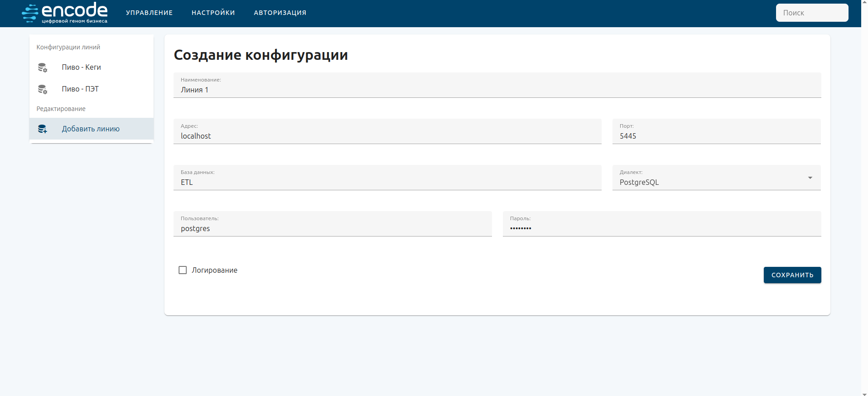Click database gear icon beside Пиво - Кеги
Viewport: 868px width, 396px height.
[43, 68]
